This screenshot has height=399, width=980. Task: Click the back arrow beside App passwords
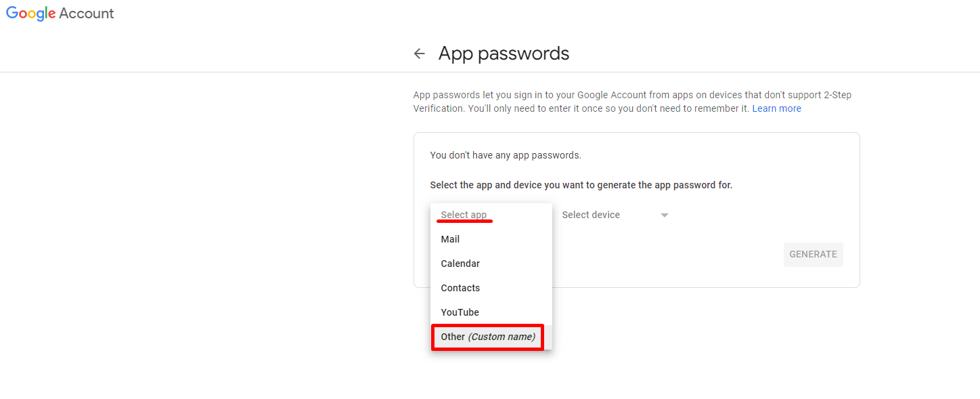420,54
